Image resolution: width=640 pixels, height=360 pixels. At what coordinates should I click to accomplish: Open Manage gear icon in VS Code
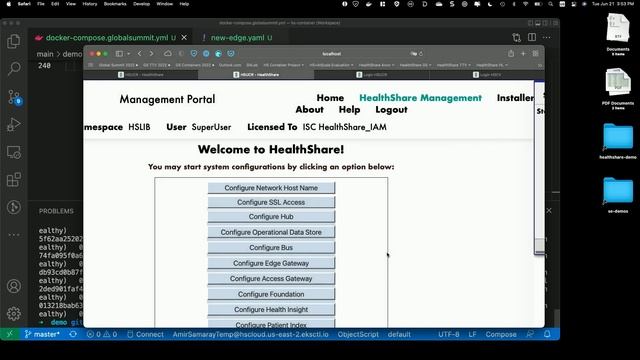coord(14,313)
